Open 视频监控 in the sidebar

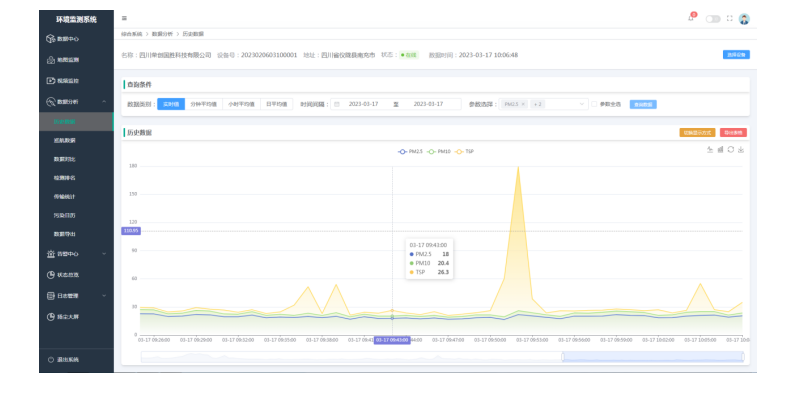(76, 81)
